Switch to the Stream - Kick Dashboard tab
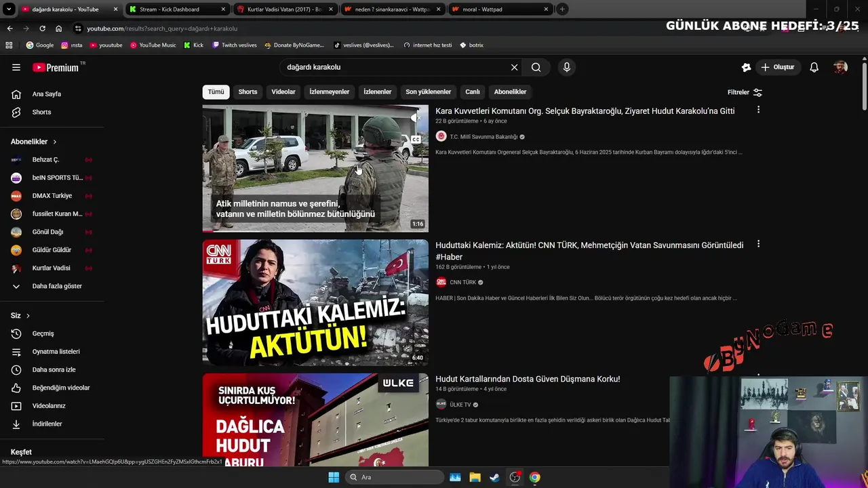Viewport: 868px width, 488px height. point(176,9)
